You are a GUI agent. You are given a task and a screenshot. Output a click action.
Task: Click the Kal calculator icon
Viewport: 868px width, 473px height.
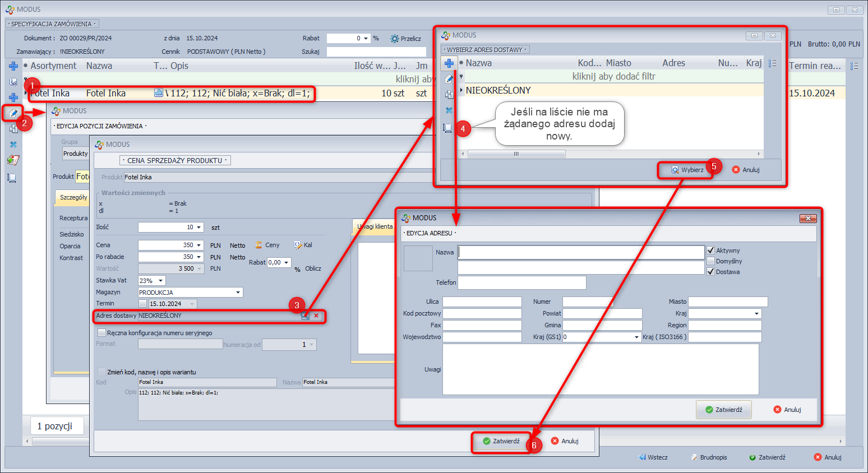[298, 245]
